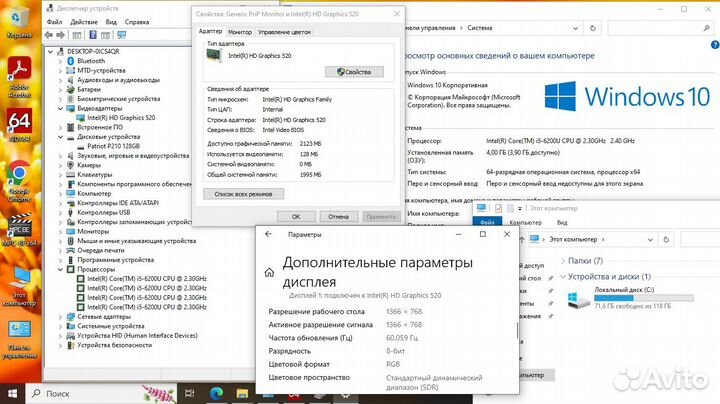
Task: Switch to the Монитор tab
Action: pyautogui.click(x=240, y=32)
